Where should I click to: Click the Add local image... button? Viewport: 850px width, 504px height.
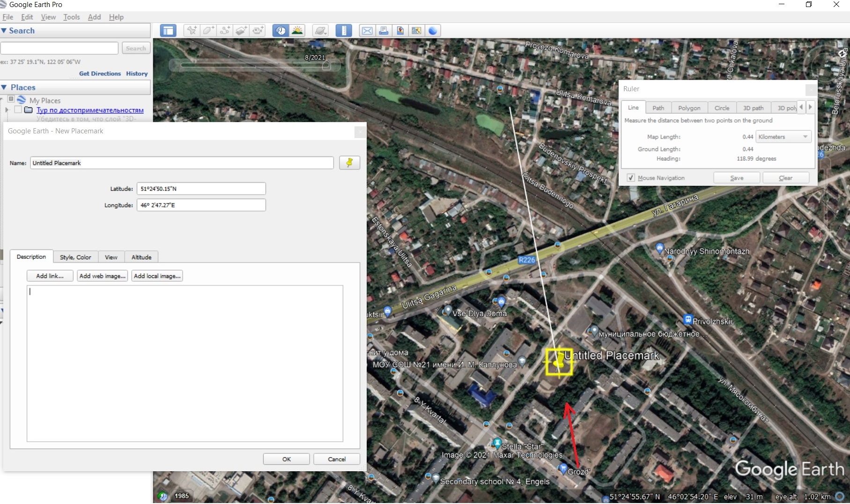(157, 276)
